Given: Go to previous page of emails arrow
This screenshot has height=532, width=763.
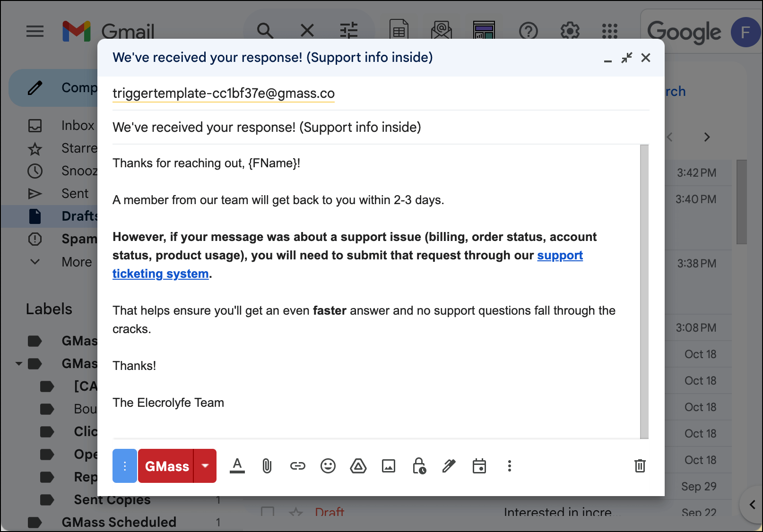Looking at the screenshot, I should click(x=669, y=137).
